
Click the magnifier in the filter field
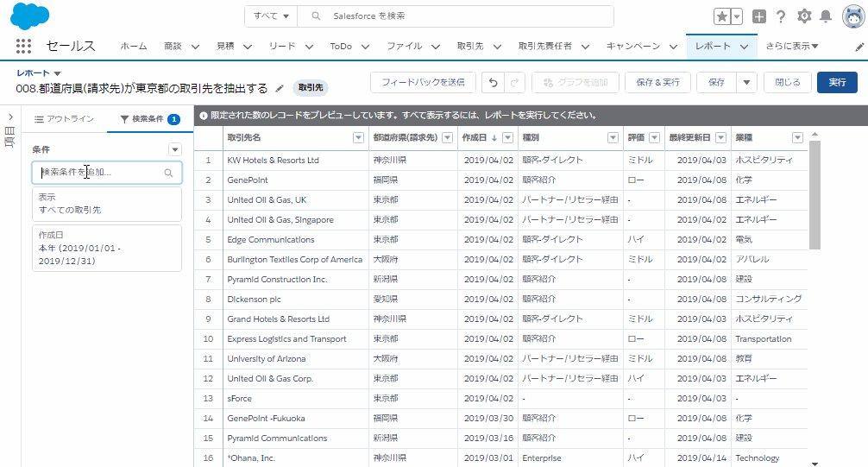pyautogui.click(x=169, y=173)
